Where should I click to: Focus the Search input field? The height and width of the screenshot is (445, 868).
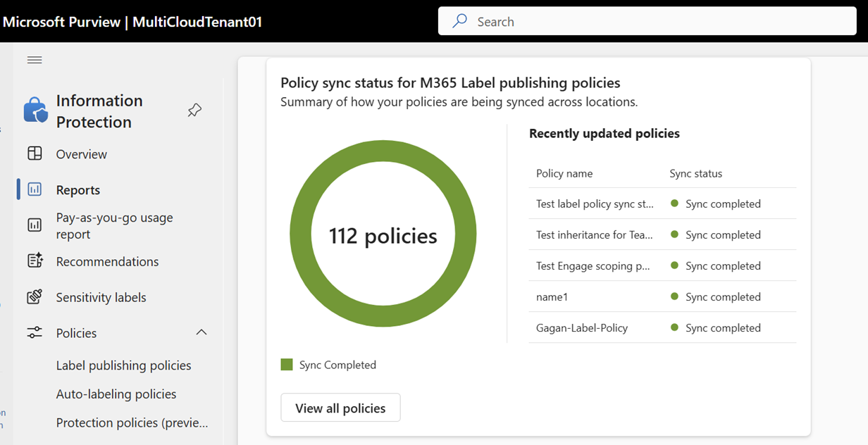coord(647,21)
